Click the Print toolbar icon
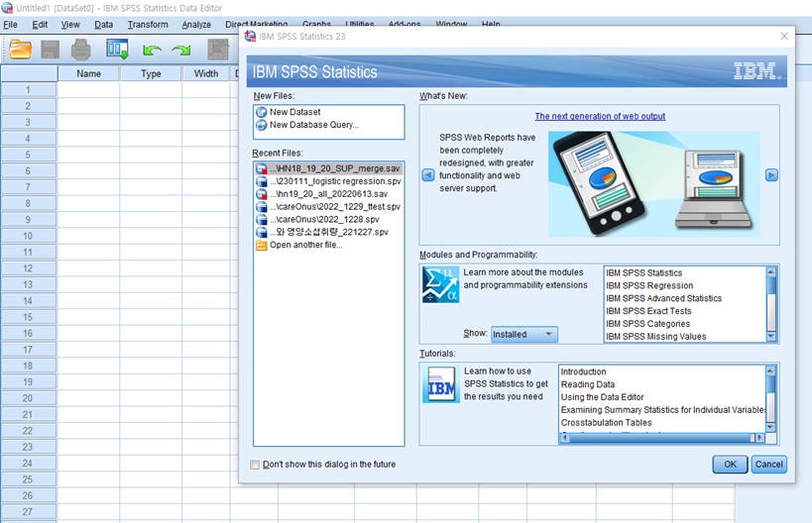 [x=80, y=50]
